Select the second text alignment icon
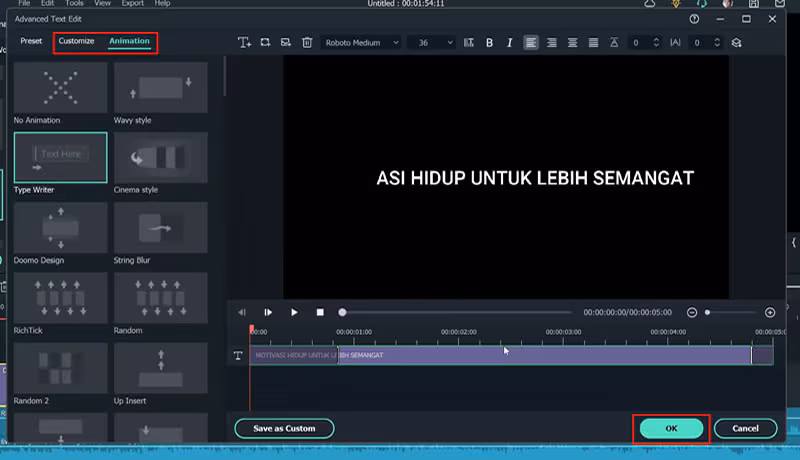The width and height of the screenshot is (800, 460). [x=552, y=43]
